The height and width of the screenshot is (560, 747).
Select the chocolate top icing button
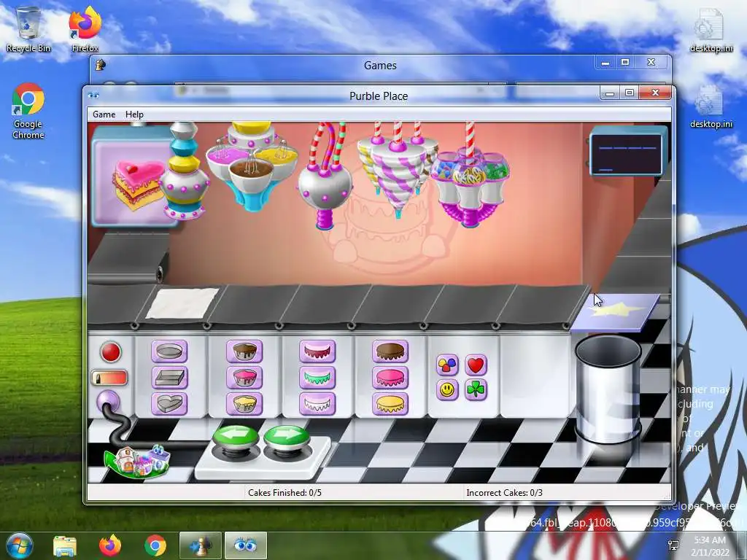(x=390, y=351)
